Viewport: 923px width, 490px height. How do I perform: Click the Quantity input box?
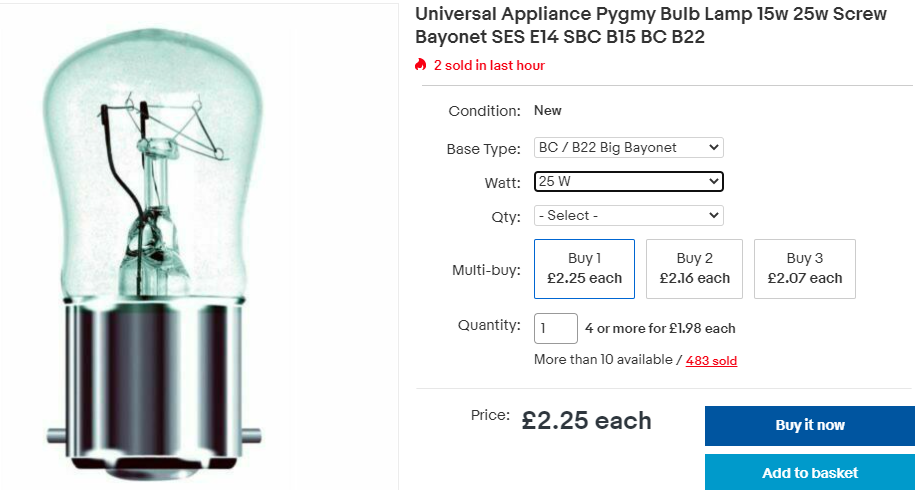point(556,328)
